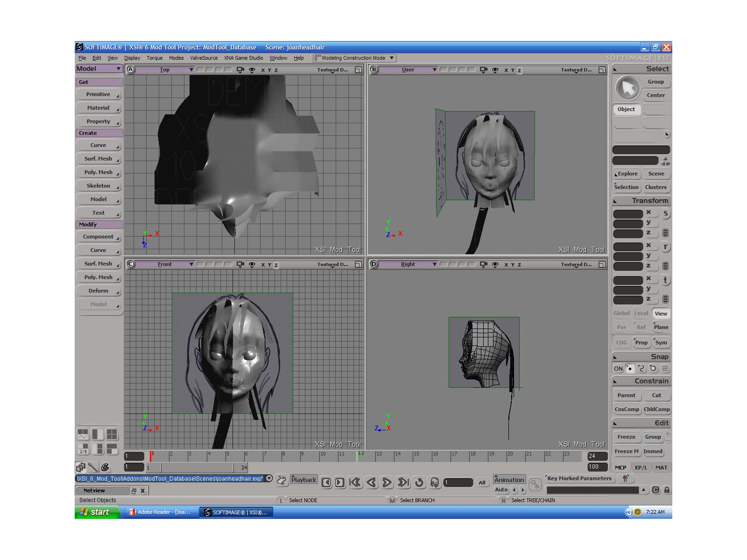747x560 pixels.
Task: Step to previous frame button
Action: click(x=326, y=483)
